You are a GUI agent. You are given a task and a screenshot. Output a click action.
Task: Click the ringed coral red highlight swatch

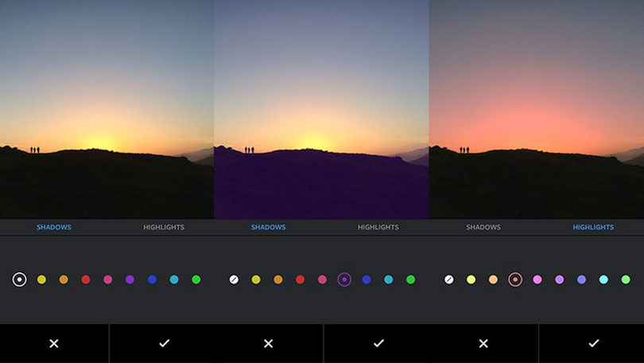pos(515,279)
